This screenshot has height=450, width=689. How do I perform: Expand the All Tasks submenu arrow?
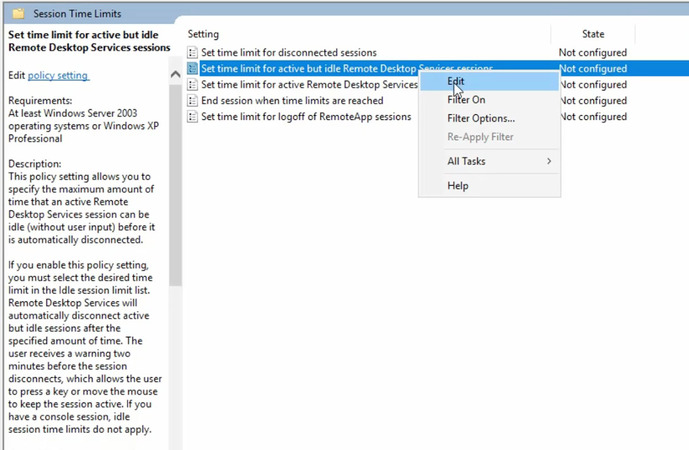pyautogui.click(x=548, y=161)
